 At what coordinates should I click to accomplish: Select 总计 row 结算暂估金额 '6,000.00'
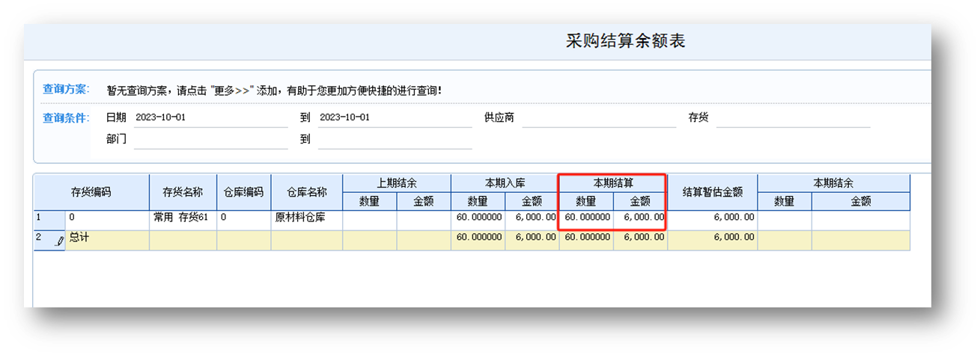click(x=712, y=240)
